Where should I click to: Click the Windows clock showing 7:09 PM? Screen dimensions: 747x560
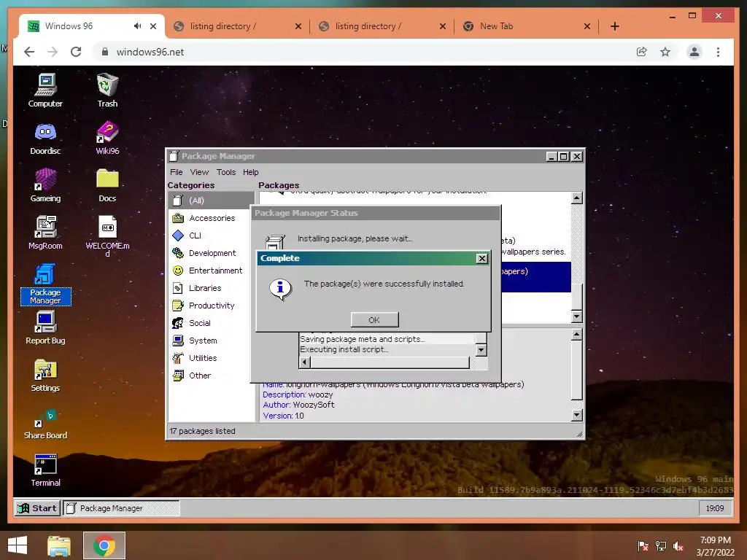tap(715, 546)
